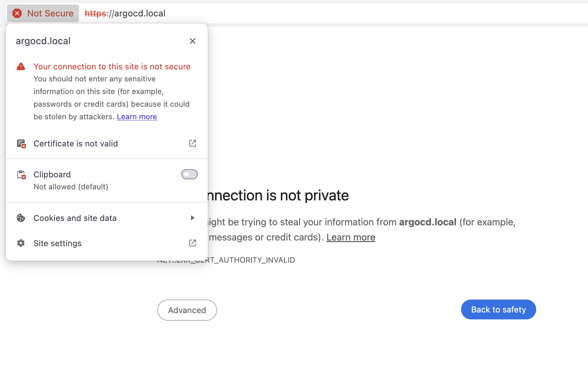This screenshot has width=588, height=368.
Task: Click the Back to safety button
Action: coord(498,310)
